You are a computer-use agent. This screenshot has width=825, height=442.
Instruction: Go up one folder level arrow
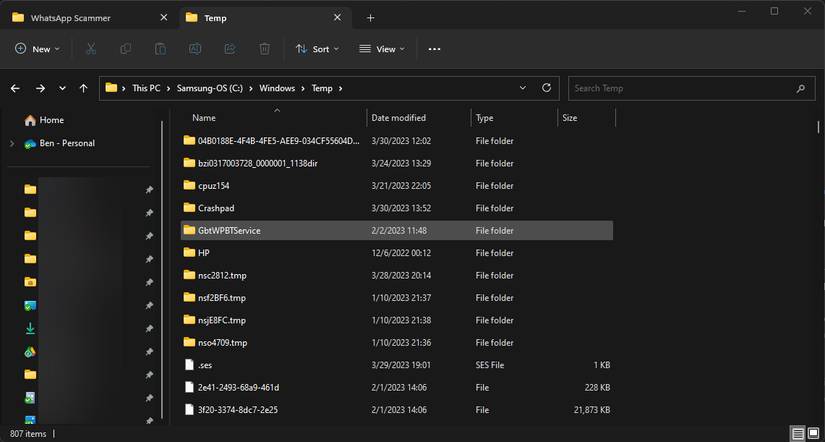point(85,88)
